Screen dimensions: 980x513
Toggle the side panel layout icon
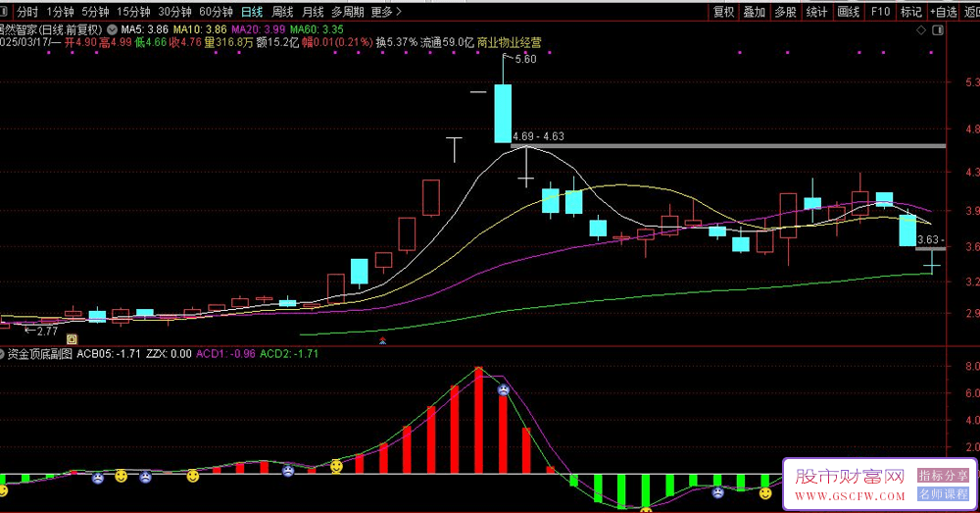[x=938, y=30]
